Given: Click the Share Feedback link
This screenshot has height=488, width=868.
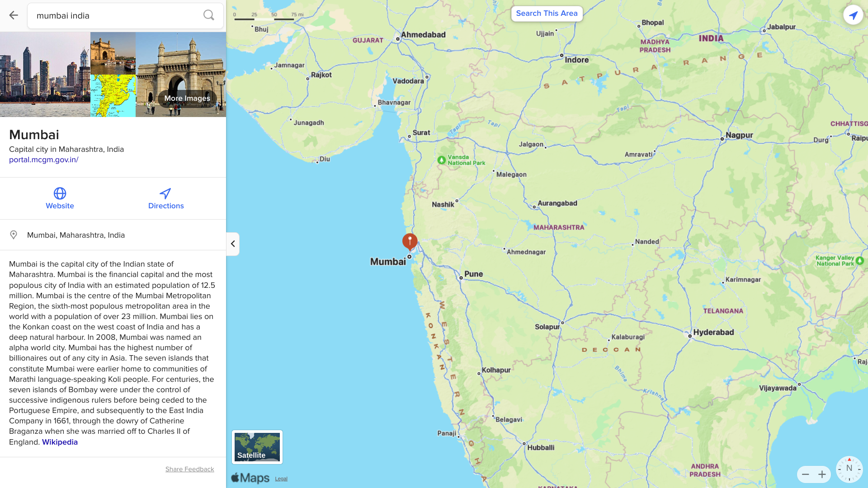Looking at the screenshot, I should [x=189, y=469].
